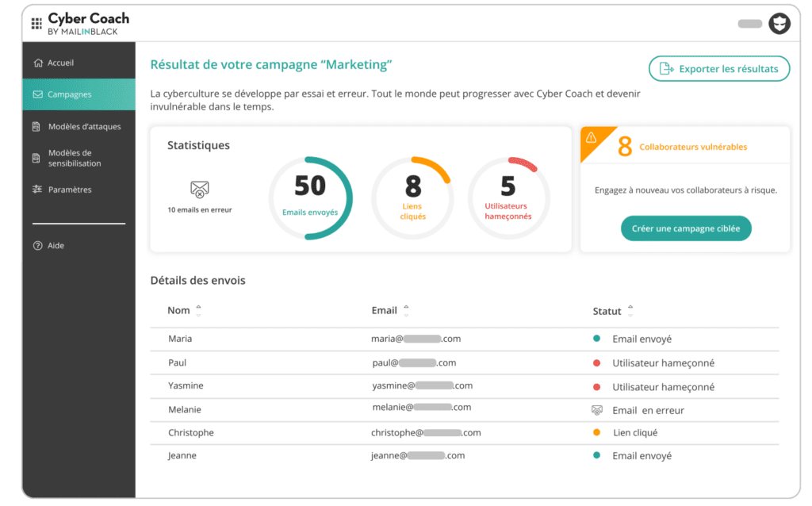This screenshot has width=812, height=506.
Task: Click the Cyber Coach logo
Action: click(x=88, y=23)
